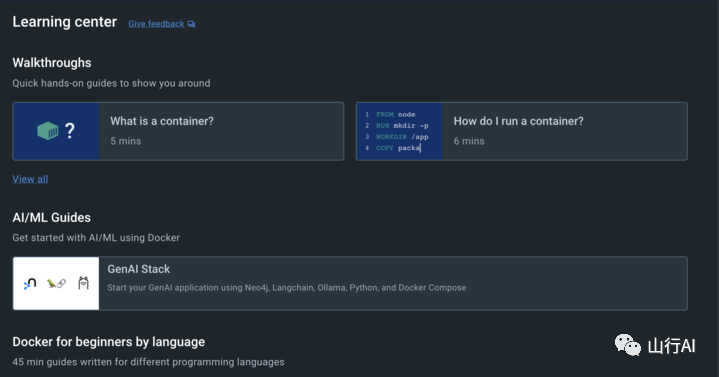Click the Ollama llama icon
The image size is (719, 377).
point(83,283)
